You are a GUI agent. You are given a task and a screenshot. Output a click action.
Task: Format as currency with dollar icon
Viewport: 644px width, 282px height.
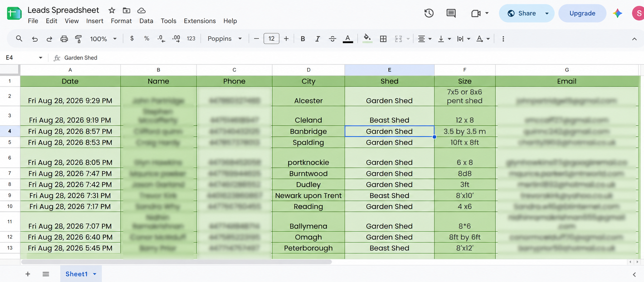(x=132, y=38)
